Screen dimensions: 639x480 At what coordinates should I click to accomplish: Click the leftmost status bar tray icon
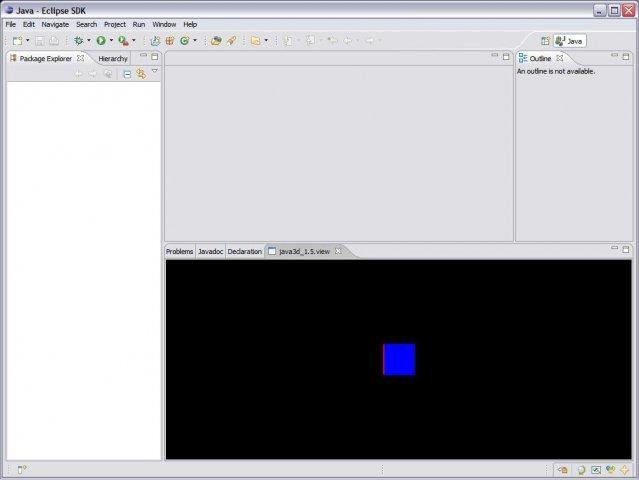pos(563,470)
